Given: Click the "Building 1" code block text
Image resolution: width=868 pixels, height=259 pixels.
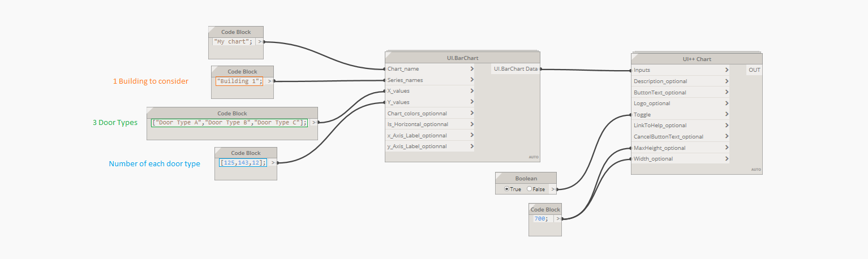Looking at the screenshot, I should click(x=239, y=81).
